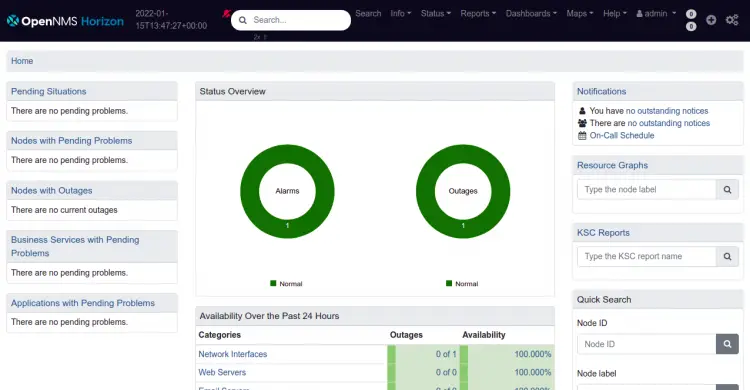Open the gears configuration icon
Viewport: 750px width, 390px height.
point(732,20)
